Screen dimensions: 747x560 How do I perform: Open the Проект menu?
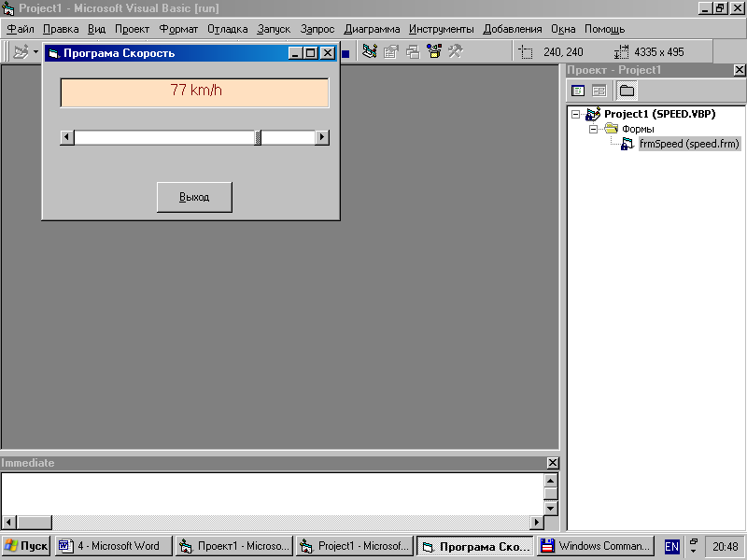(x=132, y=29)
